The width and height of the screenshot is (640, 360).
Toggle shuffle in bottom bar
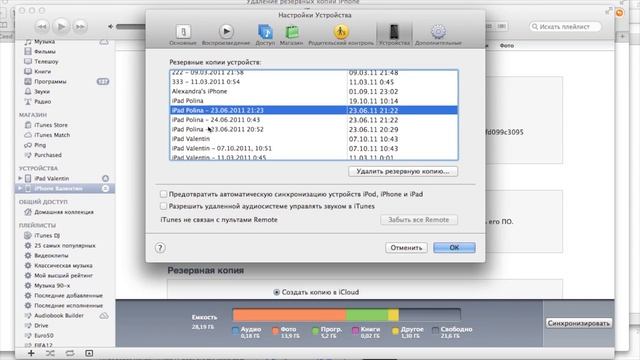tap(50, 353)
